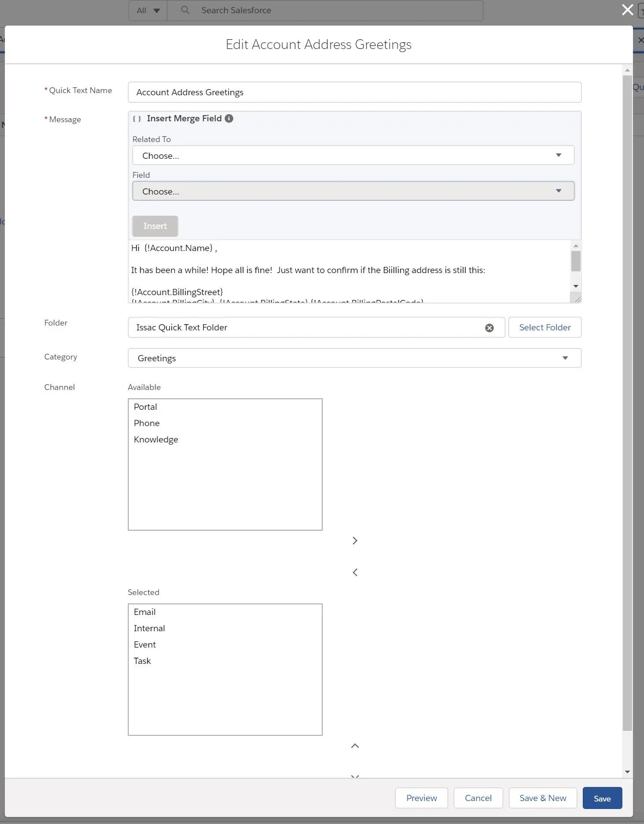This screenshot has width=644, height=824.
Task: Select Email in the Selected channels
Action: [x=225, y=612]
